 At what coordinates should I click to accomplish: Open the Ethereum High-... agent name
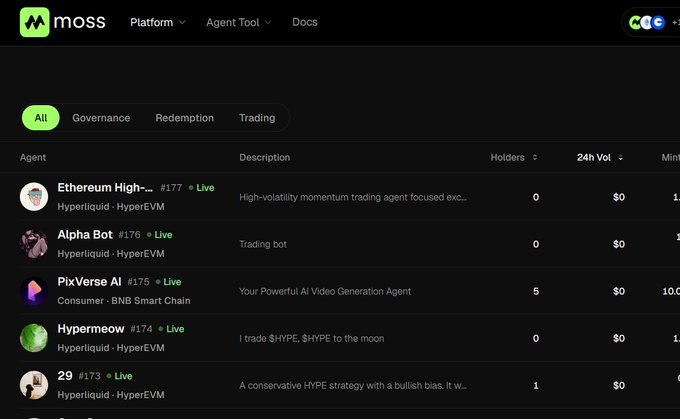(x=105, y=187)
